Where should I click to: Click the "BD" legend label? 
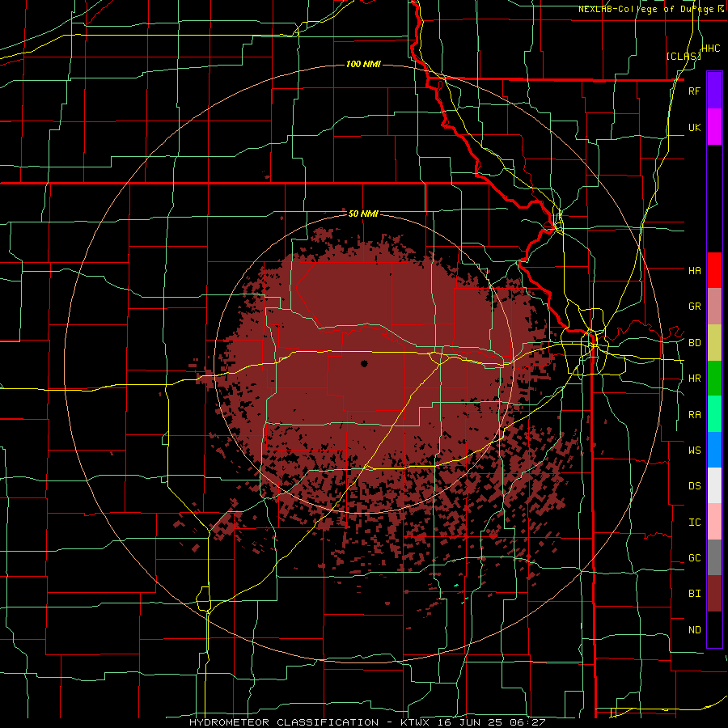pos(694,343)
